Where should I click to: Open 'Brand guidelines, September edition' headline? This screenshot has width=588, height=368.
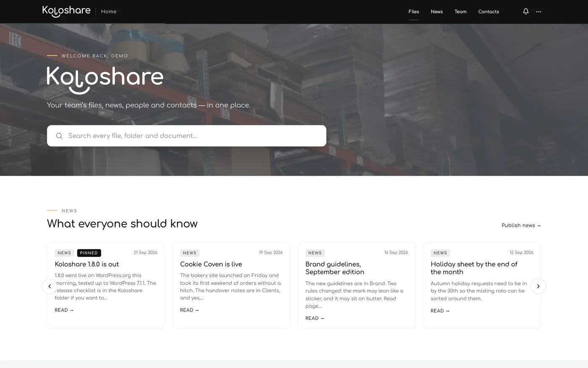tap(335, 268)
